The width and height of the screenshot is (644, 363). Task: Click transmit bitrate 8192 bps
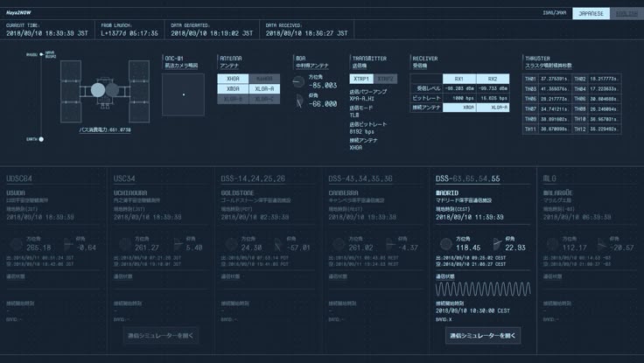tap(362, 131)
